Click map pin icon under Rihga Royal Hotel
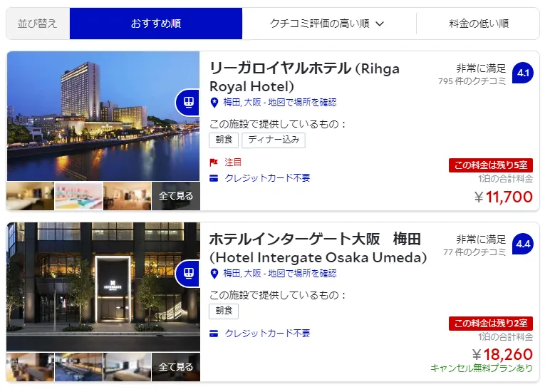This screenshot has width=550, height=392. 214,103
